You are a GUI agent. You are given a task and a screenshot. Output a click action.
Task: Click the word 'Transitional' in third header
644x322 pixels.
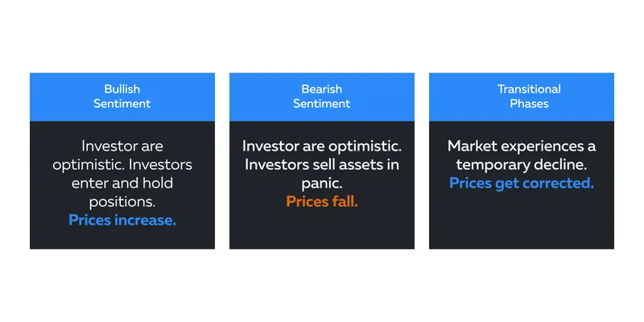click(529, 89)
